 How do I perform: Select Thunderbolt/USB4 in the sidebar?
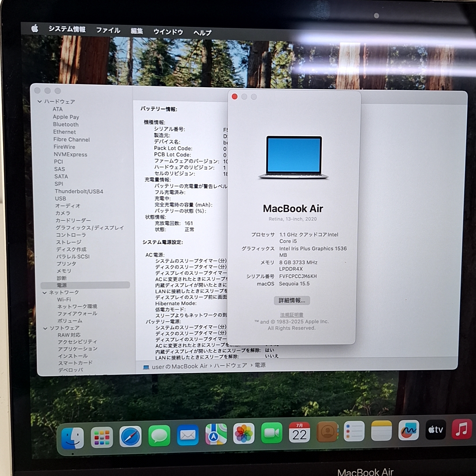pyautogui.click(x=79, y=192)
